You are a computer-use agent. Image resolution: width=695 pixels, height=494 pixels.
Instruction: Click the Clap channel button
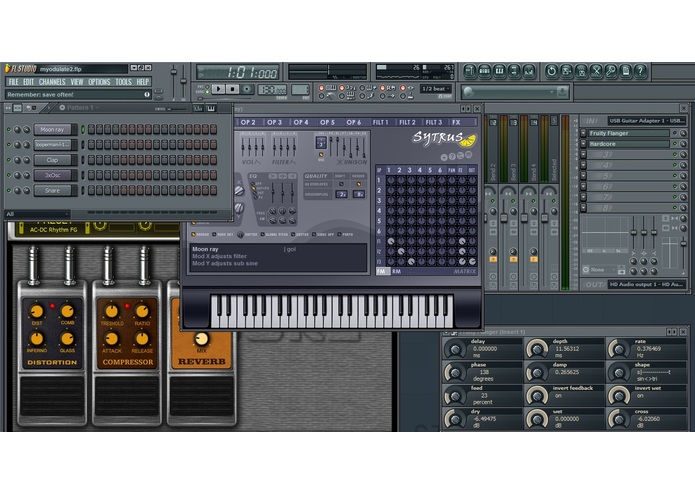[52, 160]
